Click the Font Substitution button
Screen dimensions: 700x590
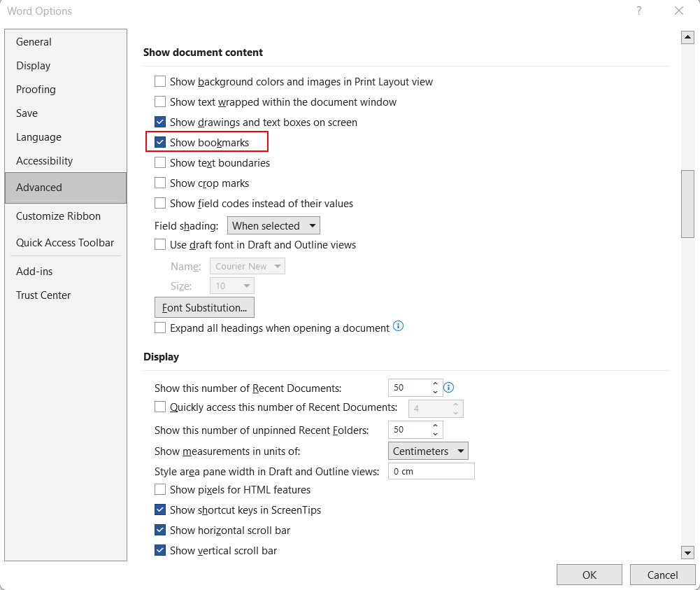click(x=204, y=308)
